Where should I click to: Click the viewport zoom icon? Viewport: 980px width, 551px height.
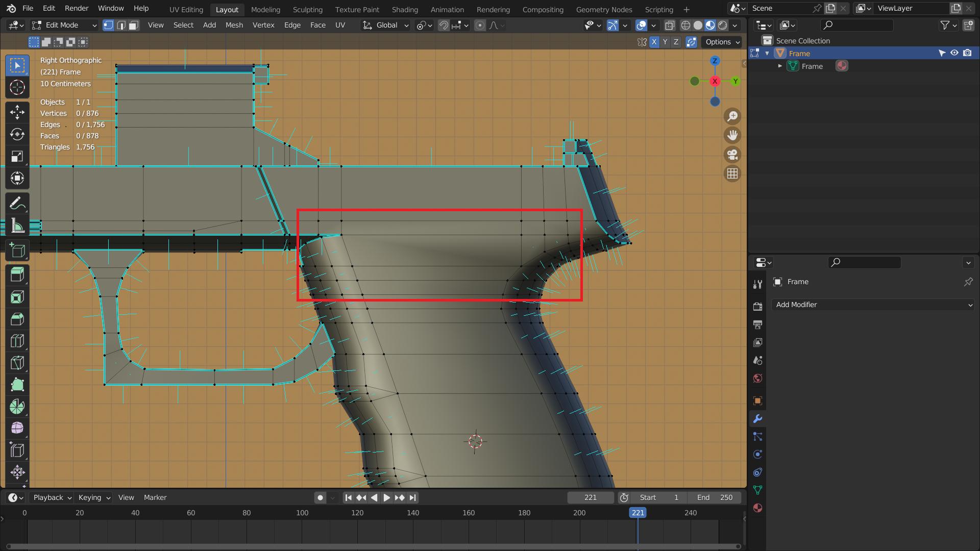coord(732,116)
